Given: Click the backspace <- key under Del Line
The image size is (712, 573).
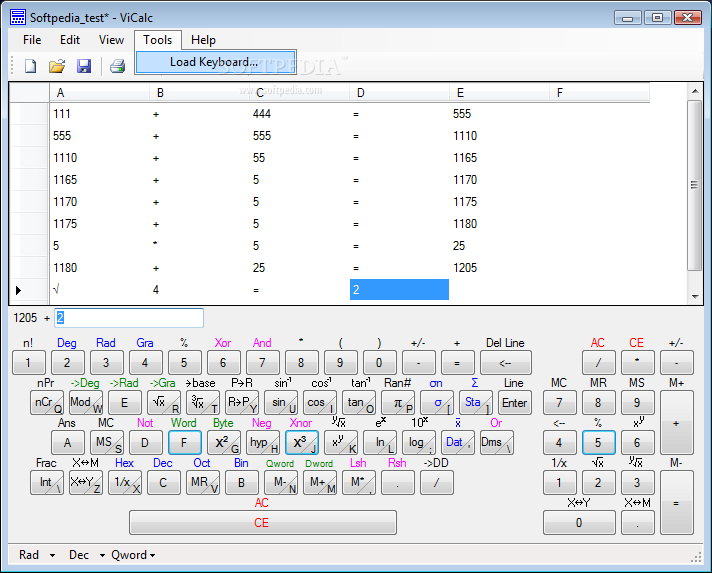Looking at the screenshot, I should coord(505,363).
